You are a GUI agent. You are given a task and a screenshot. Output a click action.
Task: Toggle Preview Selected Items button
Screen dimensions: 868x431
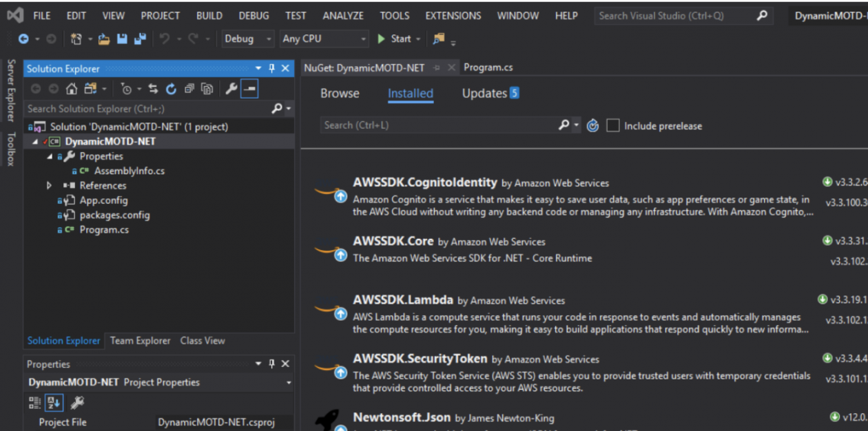pos(249,89)
